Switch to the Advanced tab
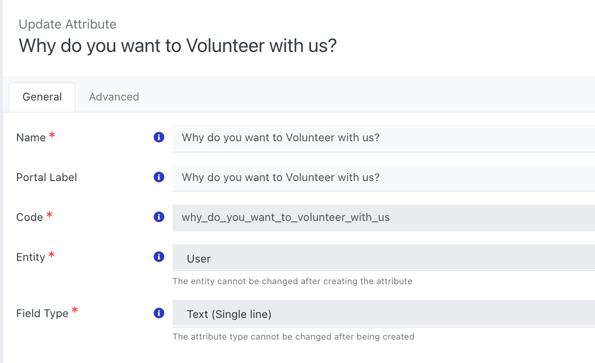 (114, 97)
